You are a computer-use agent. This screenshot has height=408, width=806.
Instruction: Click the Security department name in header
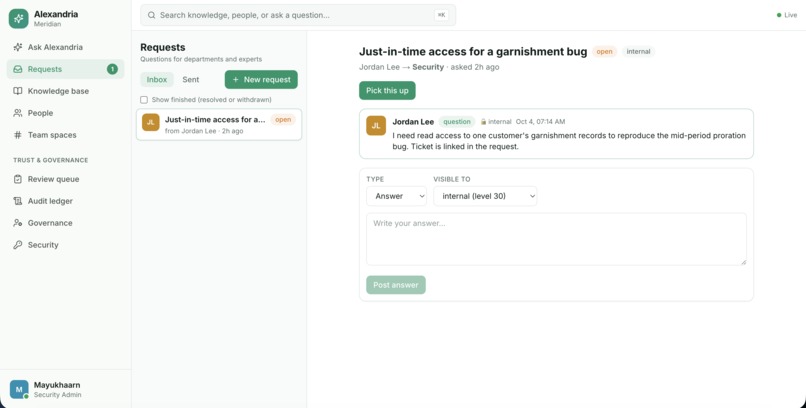click(428, 67)
